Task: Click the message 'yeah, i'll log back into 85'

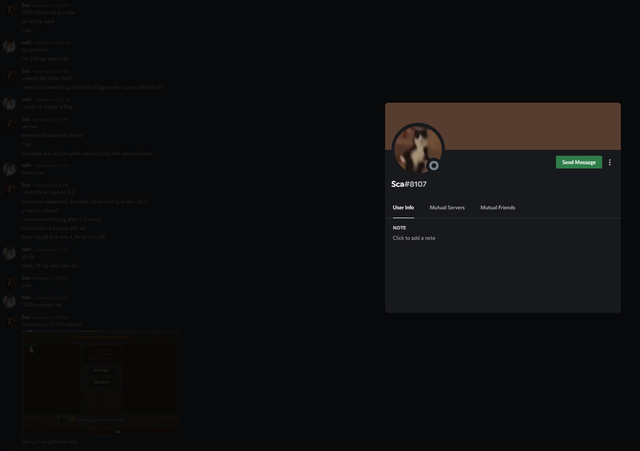Action: [49, 266]
